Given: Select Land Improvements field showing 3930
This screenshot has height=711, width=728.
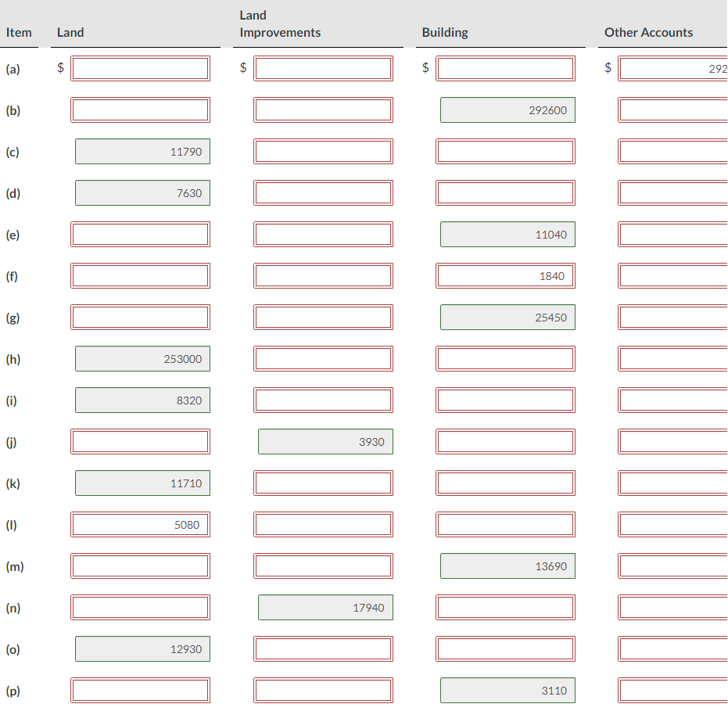Looking at the screenshot, I should point(325,441).
